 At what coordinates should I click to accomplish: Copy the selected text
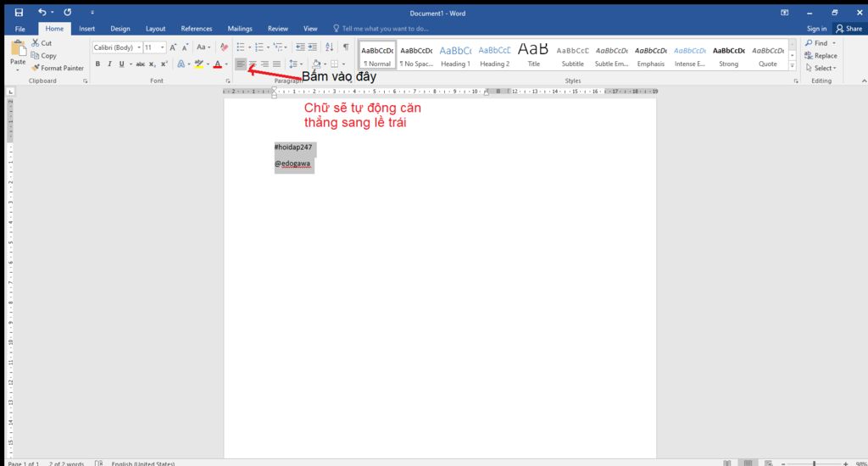(x=44, y=55)
